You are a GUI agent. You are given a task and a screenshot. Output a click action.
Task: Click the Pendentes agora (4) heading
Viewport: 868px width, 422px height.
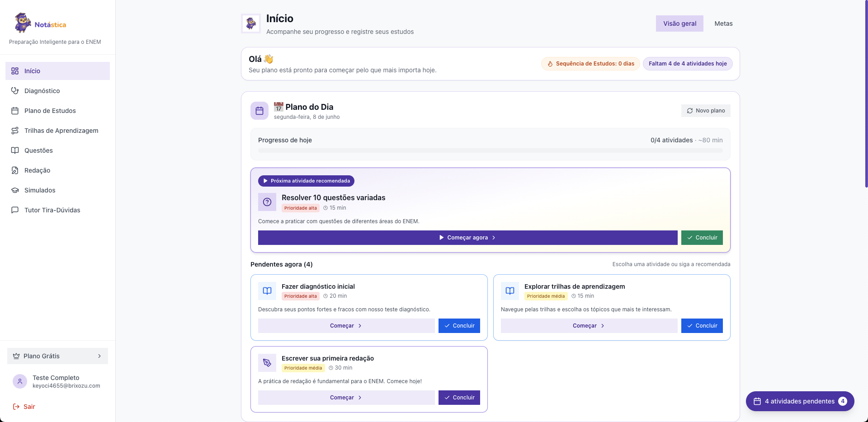[282, 264]
